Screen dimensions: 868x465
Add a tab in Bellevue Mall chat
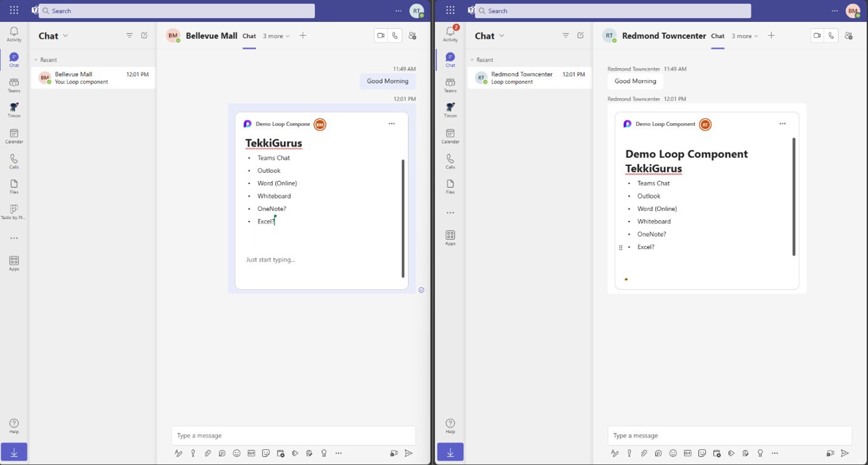(x=303, y=36)
